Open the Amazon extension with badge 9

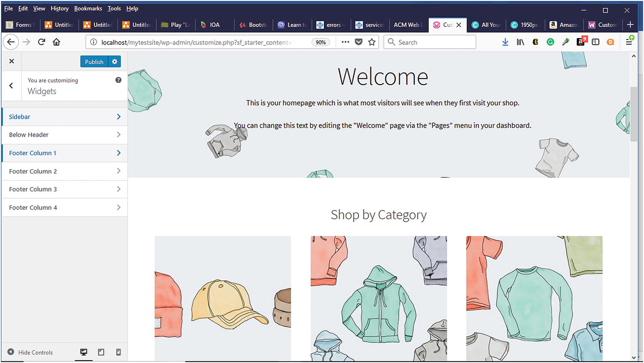point(581,41)
